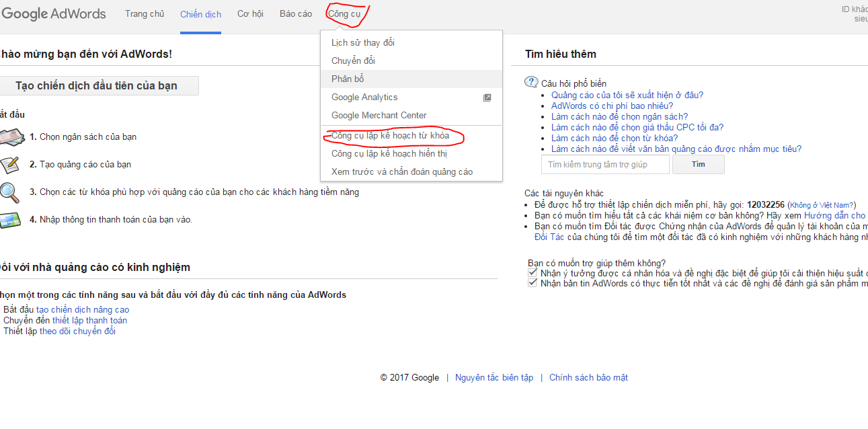The image size is (868, 429).
Task: Open the Cơ hội tab
Action: 250,14
